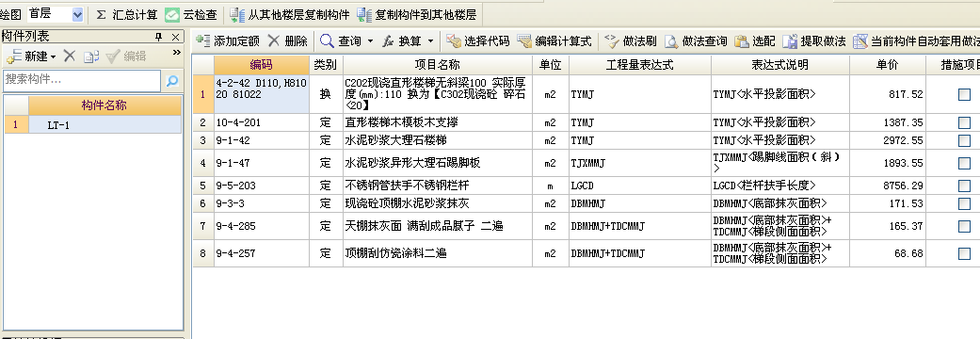The height and width of the screenshot is (339, 980).
Task: Click the 构件名称 column header
Action: pyautogui.click(x=104, y=105)
